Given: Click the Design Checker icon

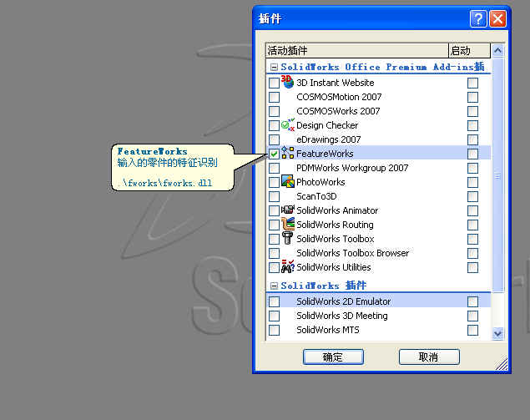Looking at the screenshot, I should point(288,125).
